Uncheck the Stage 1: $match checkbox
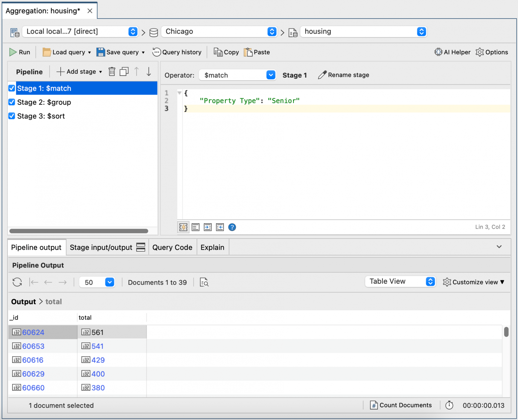Viewport: 518px width, 420px height. point(12,88)
